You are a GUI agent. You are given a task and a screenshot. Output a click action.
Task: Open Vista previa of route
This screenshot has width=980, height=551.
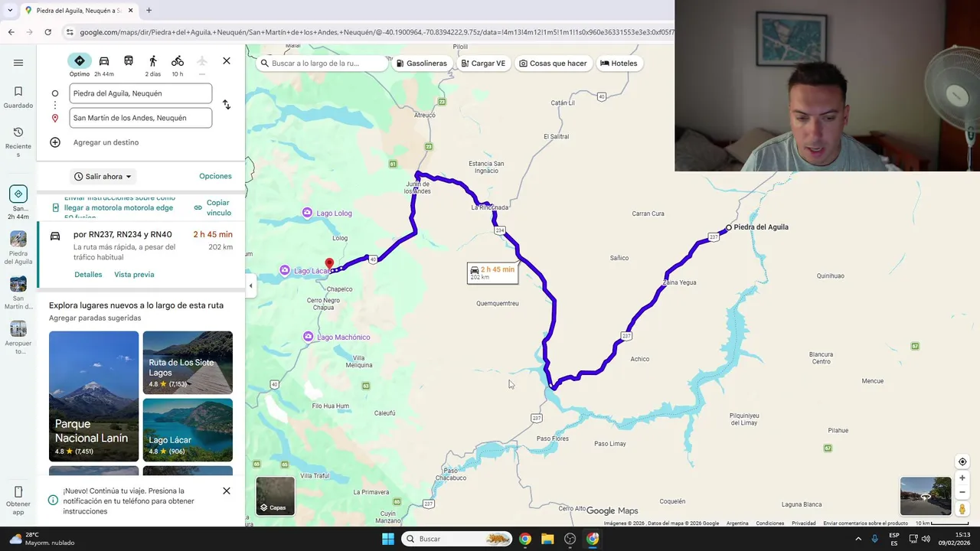point(134,275)
